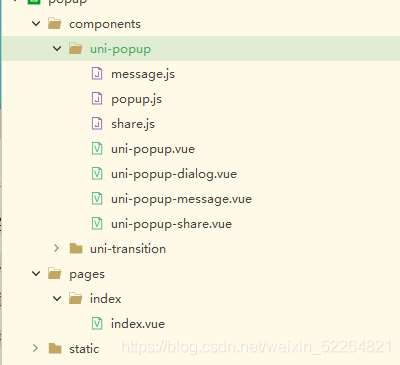
Task: Click the share.js file icon
Action: pyautogui.click(x=97, y=124)
